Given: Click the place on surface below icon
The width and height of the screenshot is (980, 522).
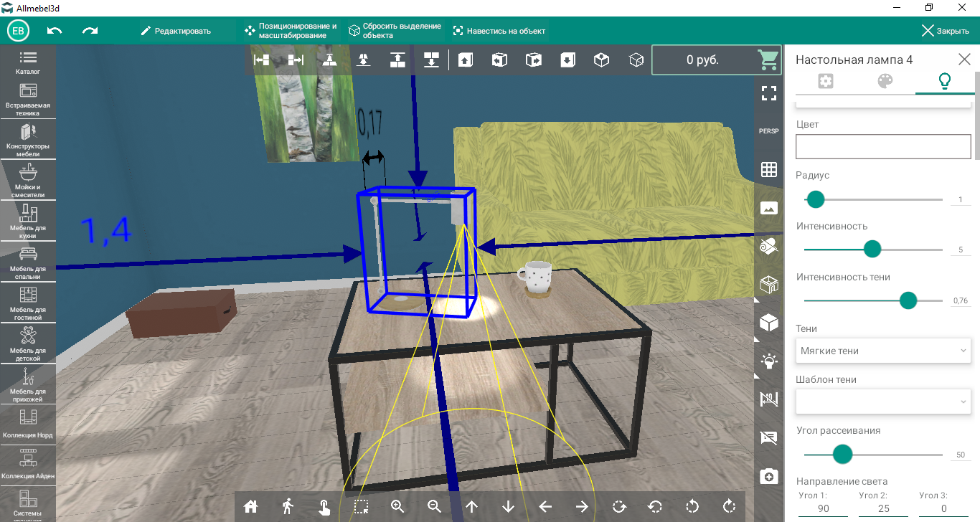Looking at the screenshot, I should click(x=364, y=60).
